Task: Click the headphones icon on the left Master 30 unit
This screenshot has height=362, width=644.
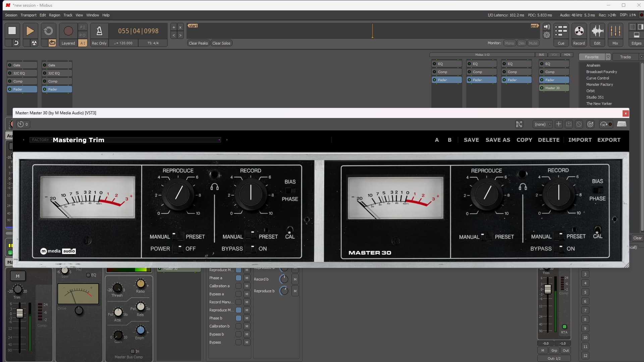Action: pos(215,187)
